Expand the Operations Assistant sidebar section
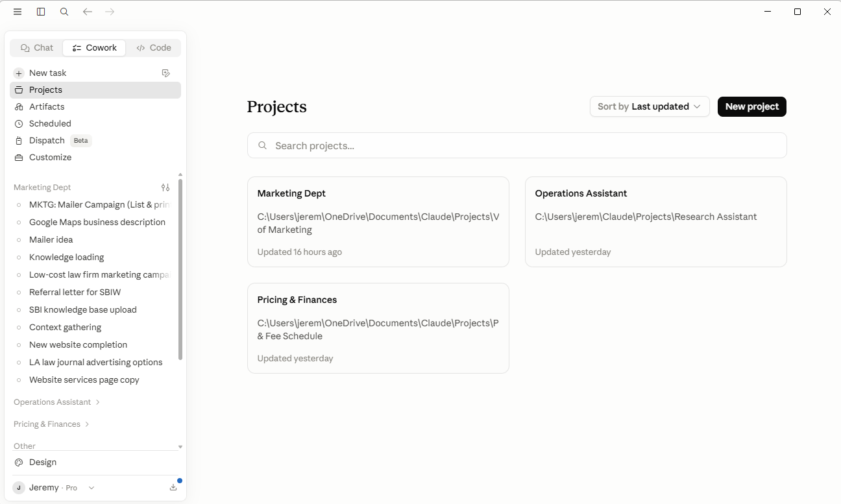Image resolution: width=841 pixels, height=504 pixels. point(56,402)
